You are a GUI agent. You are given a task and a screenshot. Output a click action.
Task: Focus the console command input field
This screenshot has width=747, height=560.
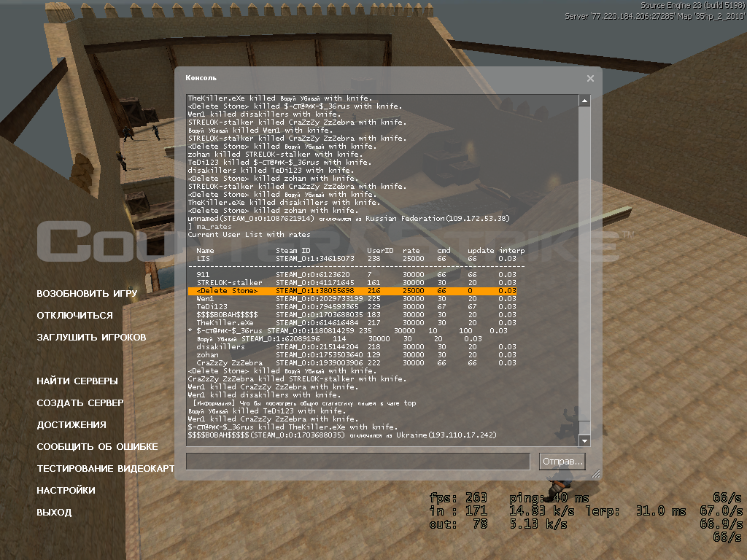click(x=357, y=462)
